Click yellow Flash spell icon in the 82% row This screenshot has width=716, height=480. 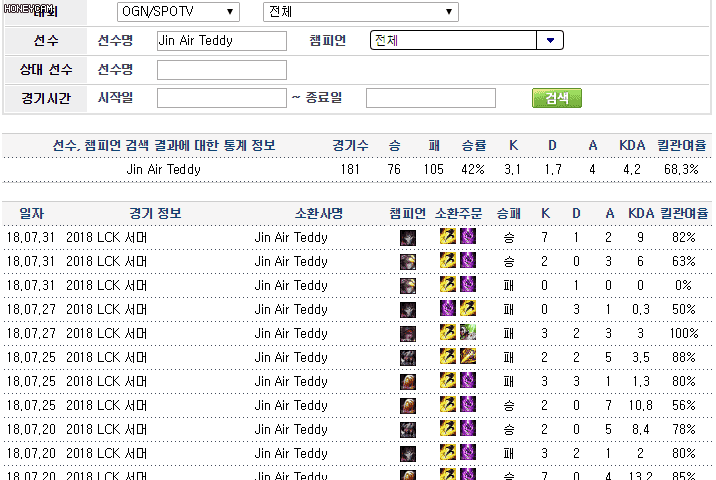click(448, 236)
